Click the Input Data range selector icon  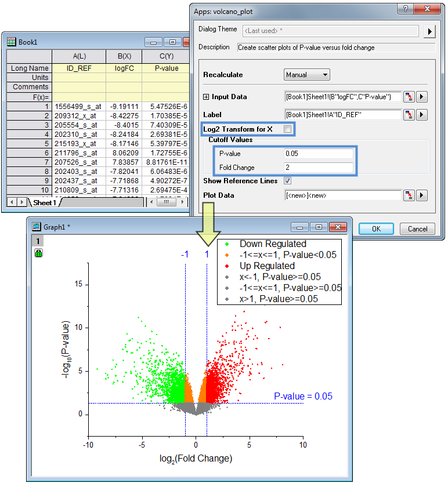409,97
